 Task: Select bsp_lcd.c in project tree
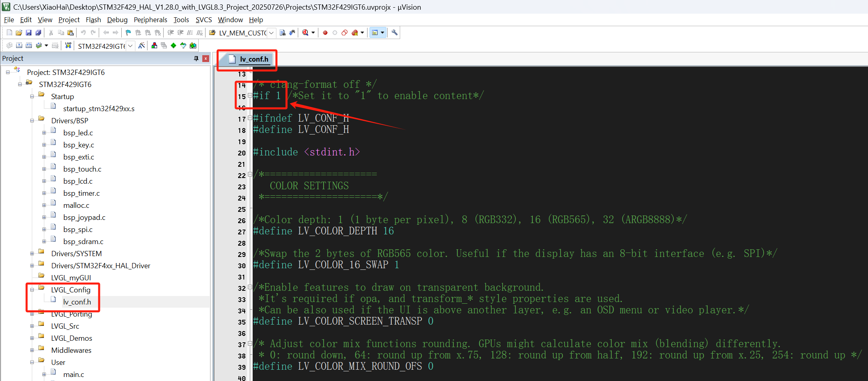pos(78,181)
